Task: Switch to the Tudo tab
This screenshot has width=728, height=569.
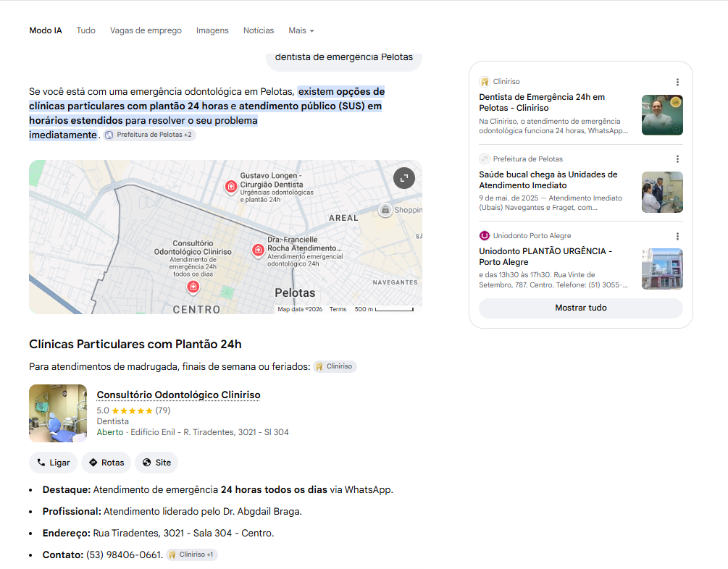Action: (86, 30)
